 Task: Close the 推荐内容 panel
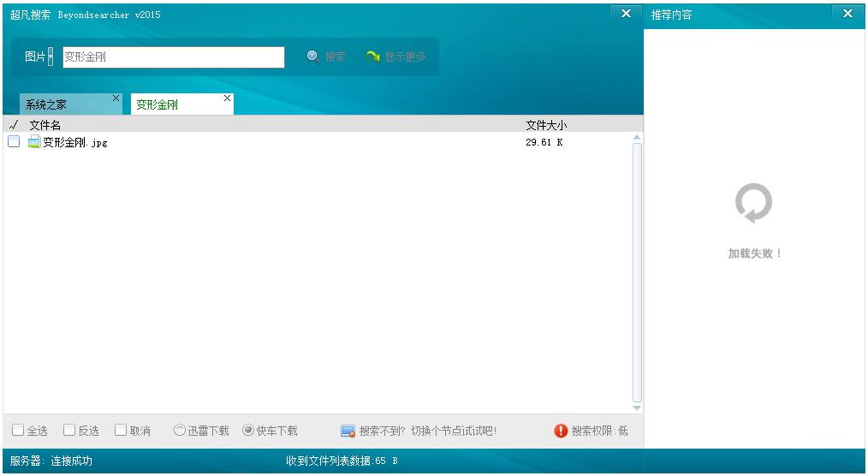tap(847, 14)
